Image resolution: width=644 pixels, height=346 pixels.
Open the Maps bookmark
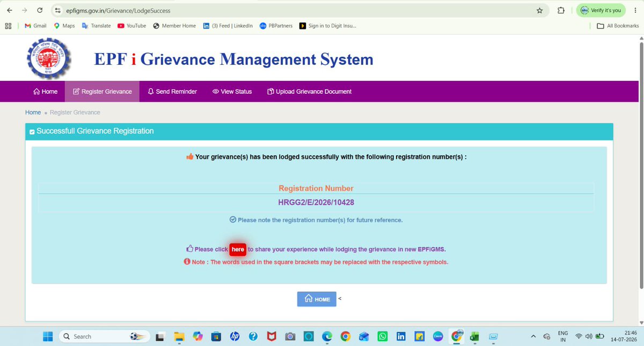tap(64, 25)
